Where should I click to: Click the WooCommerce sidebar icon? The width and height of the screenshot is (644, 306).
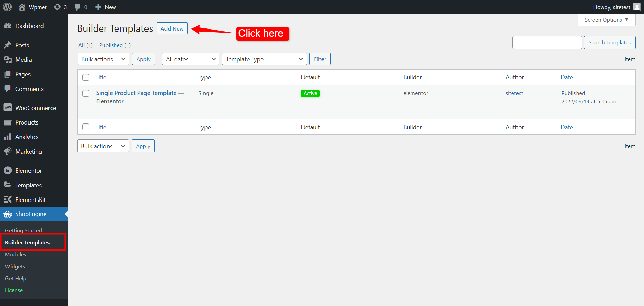(x=8, y=108)
